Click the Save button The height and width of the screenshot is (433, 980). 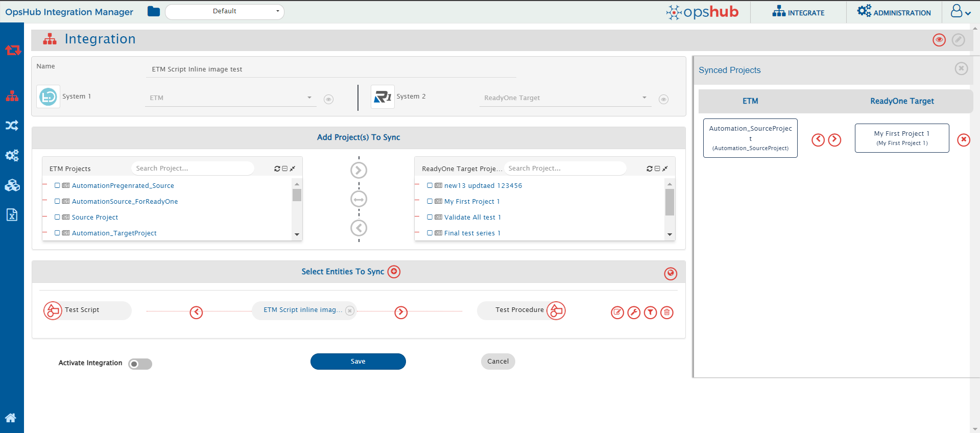(x=358, y=362)
